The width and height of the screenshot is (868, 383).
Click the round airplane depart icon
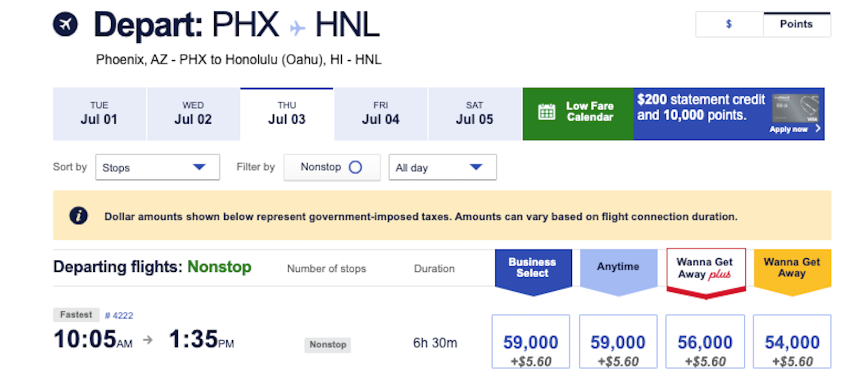point(65,24)
